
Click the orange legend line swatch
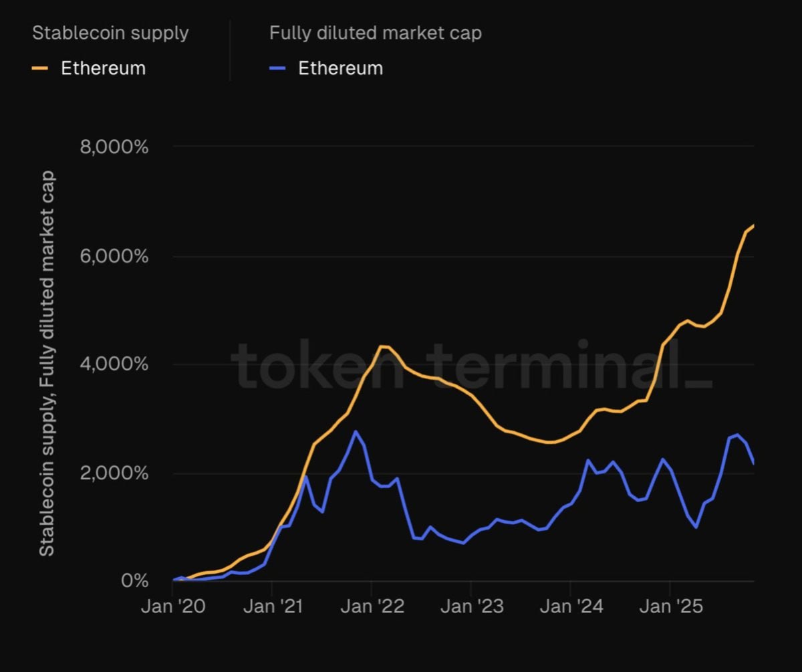click(x=39, y=68)
